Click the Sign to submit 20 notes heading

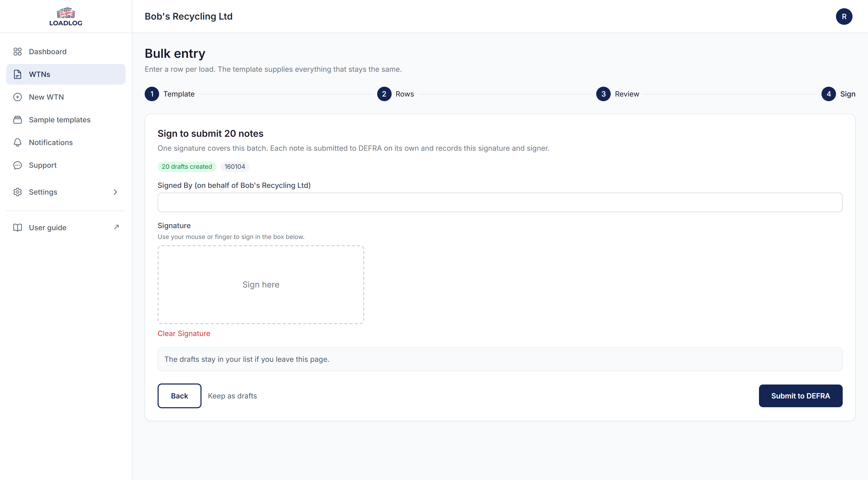click(210, 134)
